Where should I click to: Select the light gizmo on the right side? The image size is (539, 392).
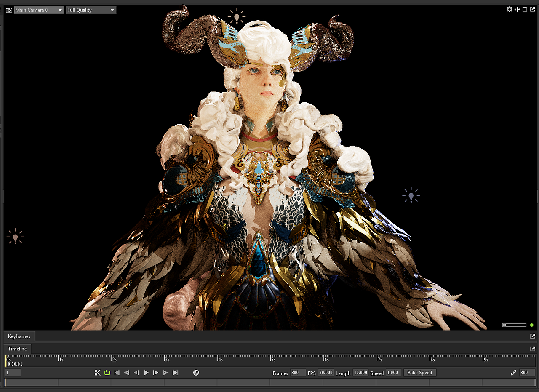tap(411, 195)
